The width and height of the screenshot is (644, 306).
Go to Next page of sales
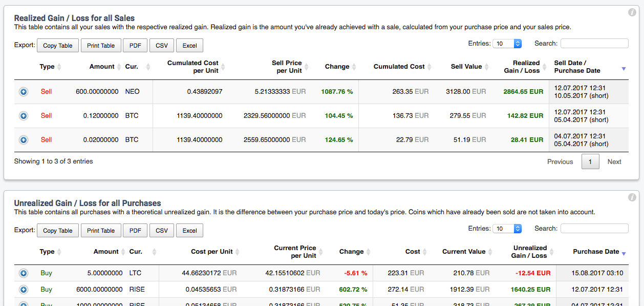(614, 162)
